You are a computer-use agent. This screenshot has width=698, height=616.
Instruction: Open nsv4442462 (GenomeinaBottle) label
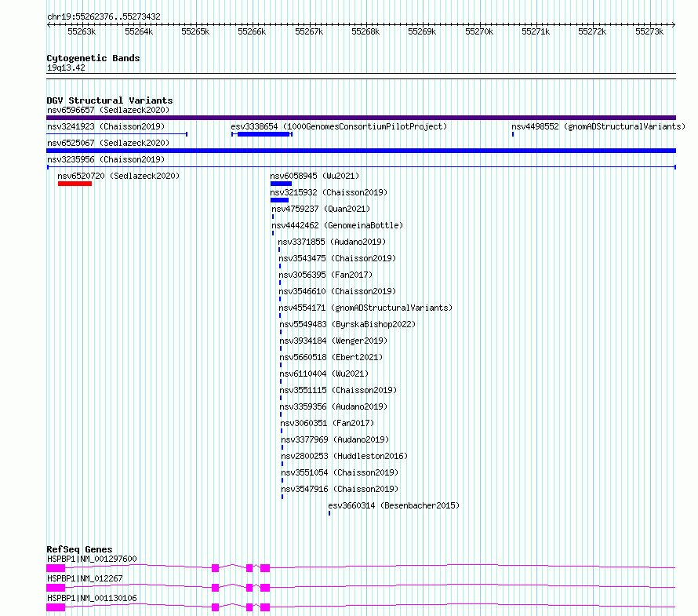[x=337, y=225]
